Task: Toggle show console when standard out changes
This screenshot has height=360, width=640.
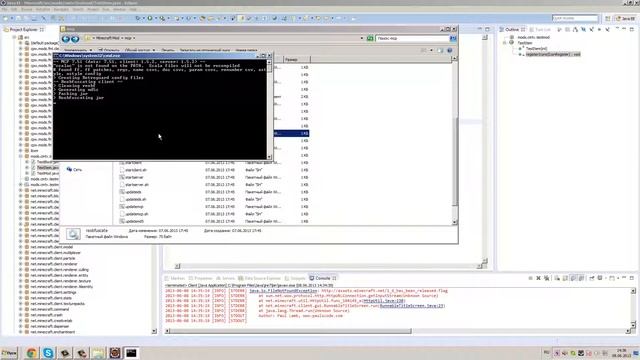Action: point(573,278)
